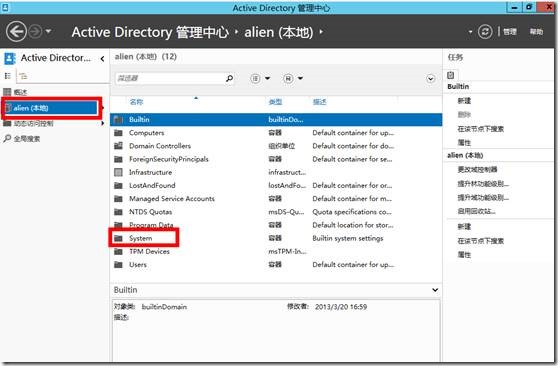Click the magnifier search icon in filter
558x366 pixels.
230,78
